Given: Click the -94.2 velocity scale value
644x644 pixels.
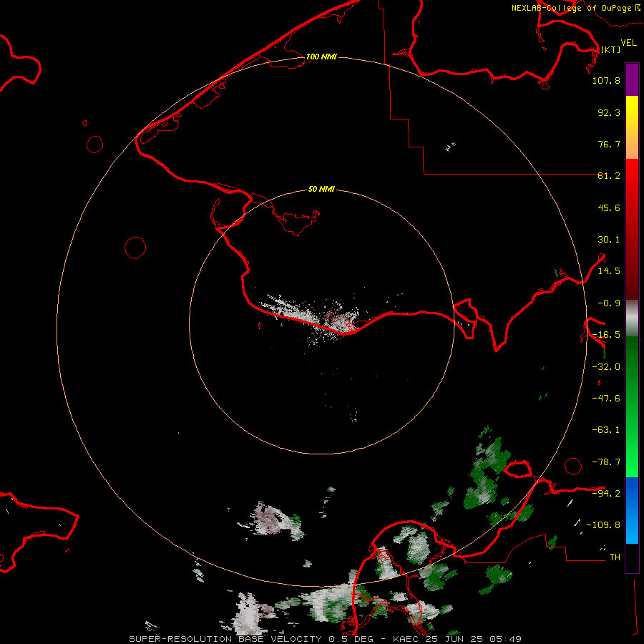Looking at the screenshot, I should (606, 494).
